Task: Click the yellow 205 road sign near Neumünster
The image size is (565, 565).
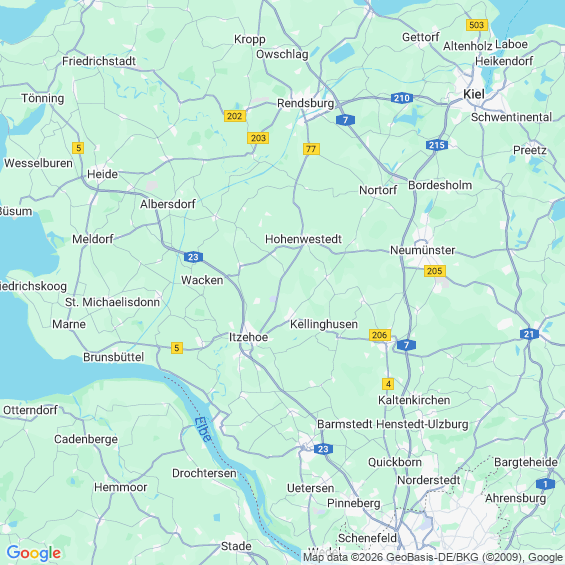Action: 435,271
